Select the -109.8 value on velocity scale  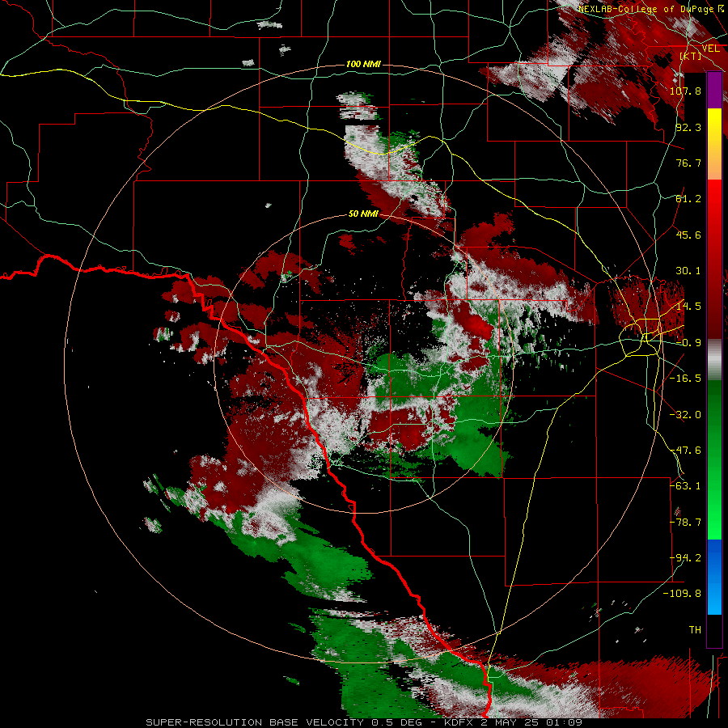(682, 594)
